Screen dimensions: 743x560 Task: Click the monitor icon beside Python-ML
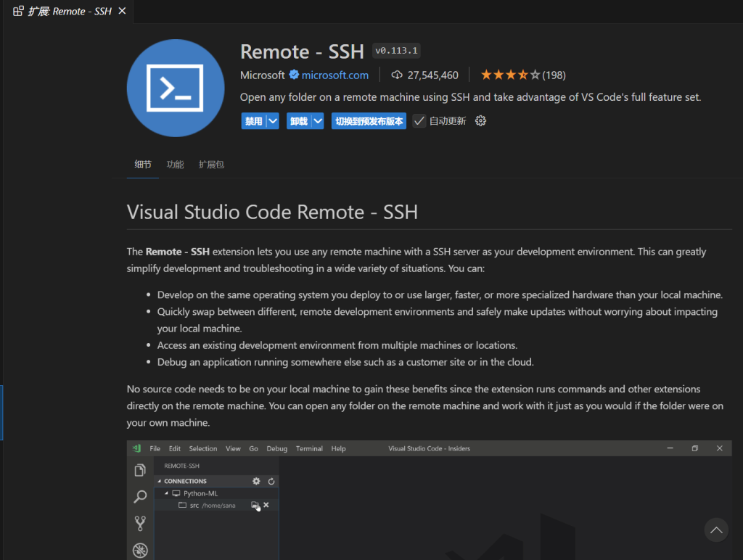tap(176, 493)
